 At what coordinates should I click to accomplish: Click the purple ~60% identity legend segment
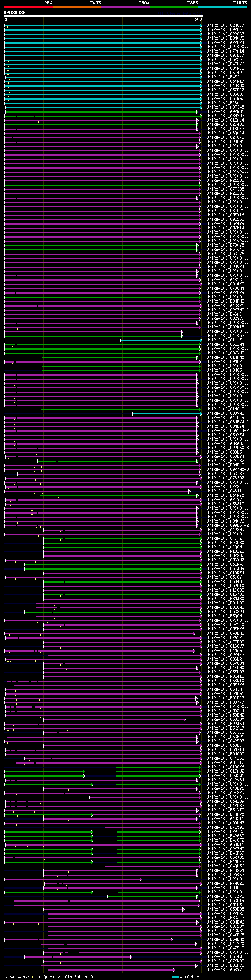tap(125, 7)
